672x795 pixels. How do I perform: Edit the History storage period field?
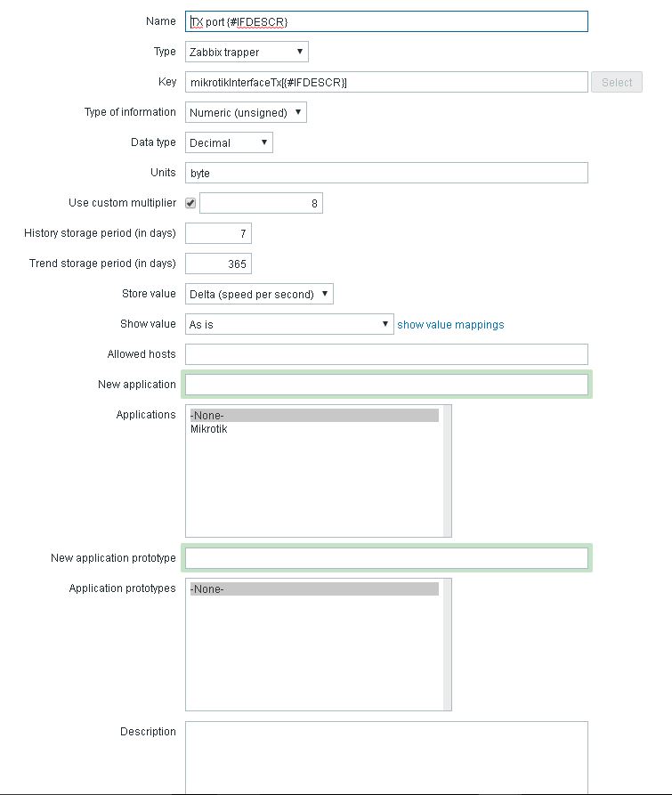click(x=218, y=233)
